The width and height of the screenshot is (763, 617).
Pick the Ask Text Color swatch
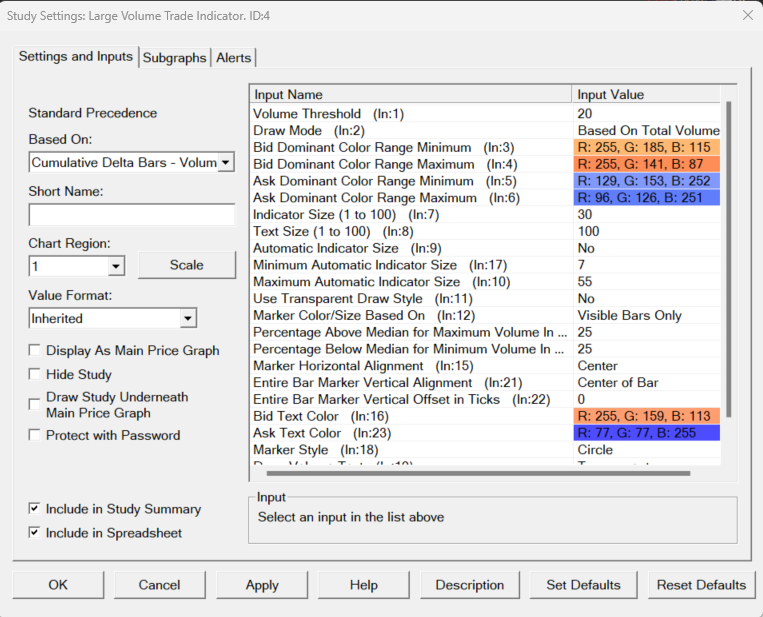pos(646,433)
